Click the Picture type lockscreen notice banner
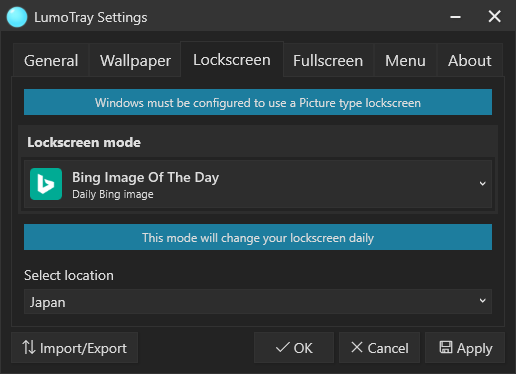This screenshot has width=516, height=374. 258,102
